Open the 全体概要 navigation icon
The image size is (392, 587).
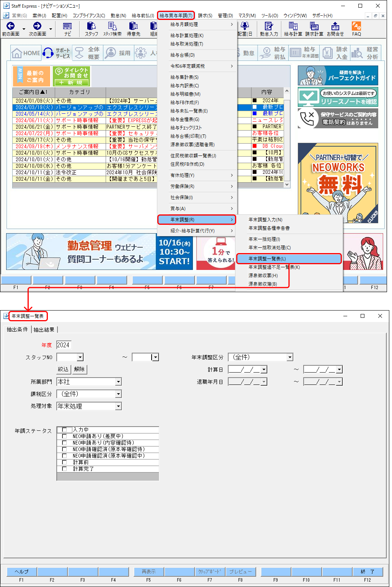(x=88, y=53)
